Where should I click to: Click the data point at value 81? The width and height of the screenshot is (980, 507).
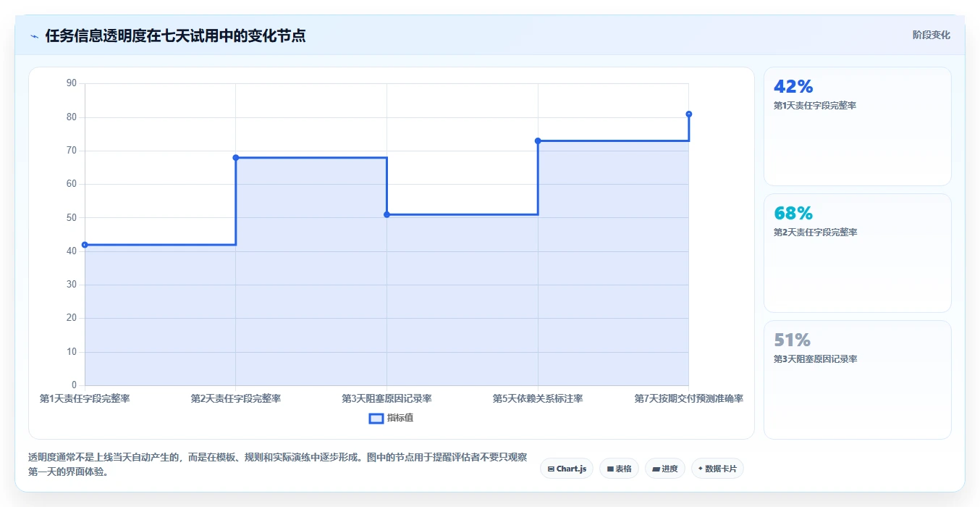pos(689,114)
